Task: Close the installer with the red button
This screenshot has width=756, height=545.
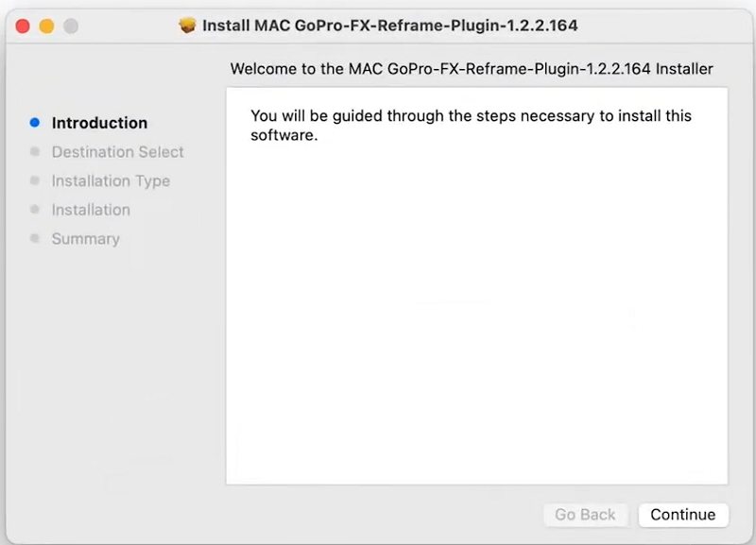Action: click(23, 26)
